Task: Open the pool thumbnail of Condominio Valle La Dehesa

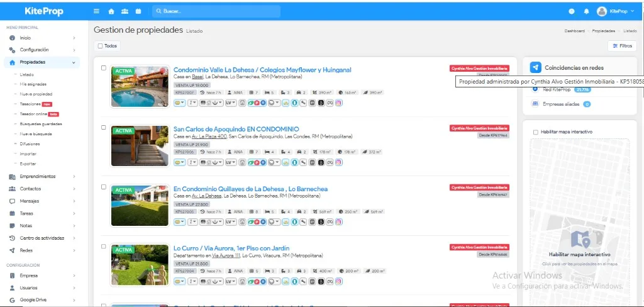Action: tap(140, 87)
